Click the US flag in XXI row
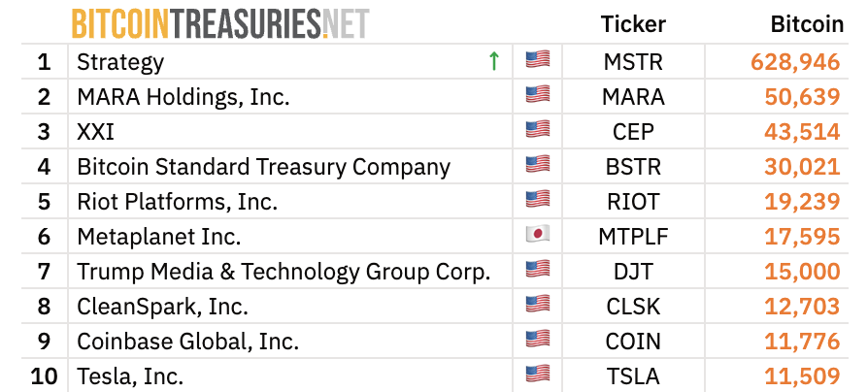The height and width of the screenshot is (392, 868). [537, 131]
